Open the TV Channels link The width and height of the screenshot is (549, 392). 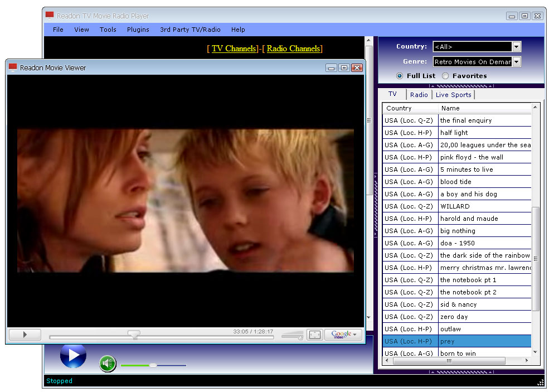click(234, 49)
